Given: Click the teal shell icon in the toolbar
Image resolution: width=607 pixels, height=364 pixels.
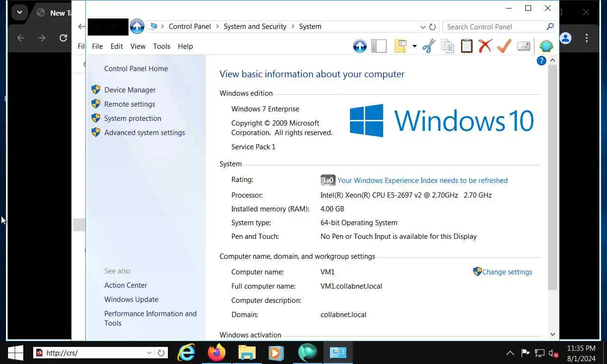Looking at the screenshot, I should (546, 46).
